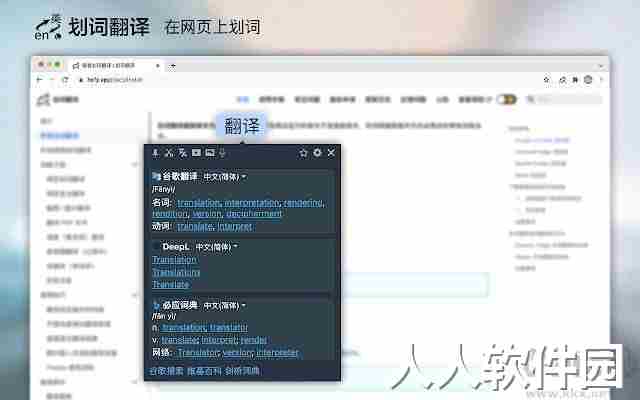Click the DeepL engine icon in the popup
Viewport: 640px width, 400px height.
coord(156,247)
